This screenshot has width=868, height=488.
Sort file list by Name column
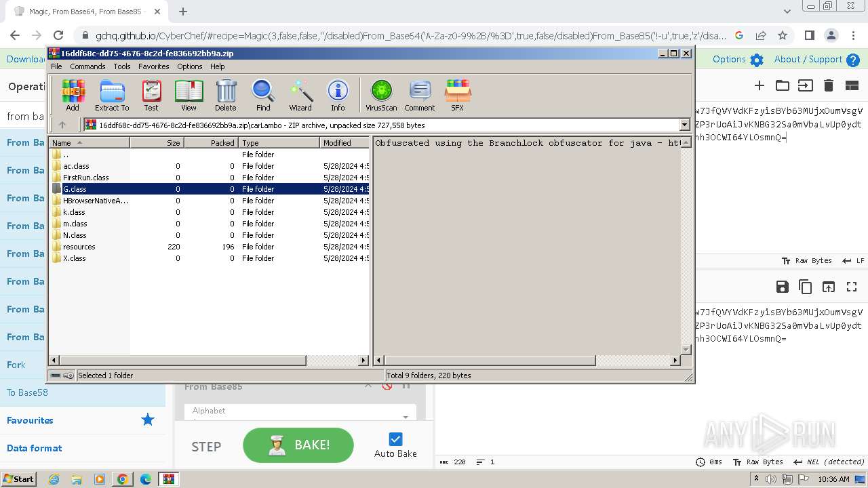click(89, 143)
